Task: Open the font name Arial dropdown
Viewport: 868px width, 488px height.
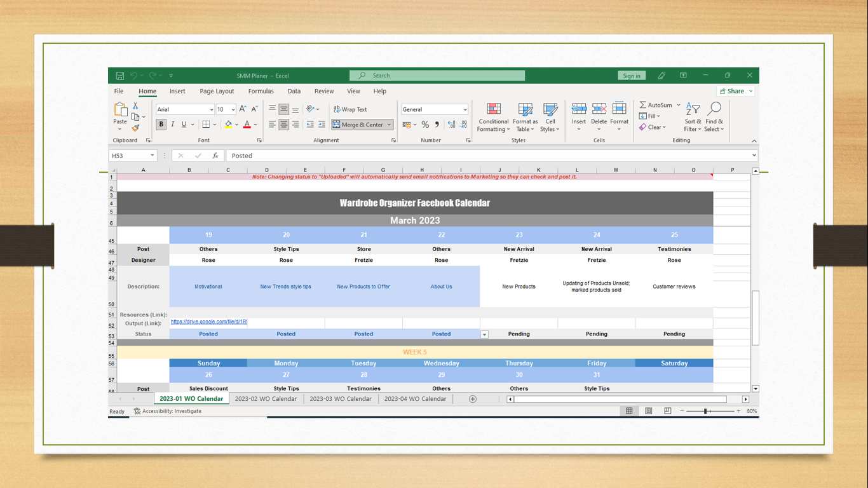Action: (x=212, y=109)
